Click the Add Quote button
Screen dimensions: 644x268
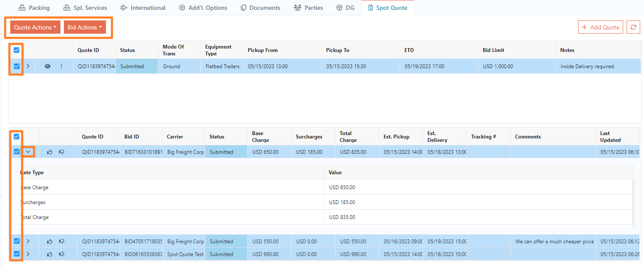pyautogui.click(x=601, y=27)
